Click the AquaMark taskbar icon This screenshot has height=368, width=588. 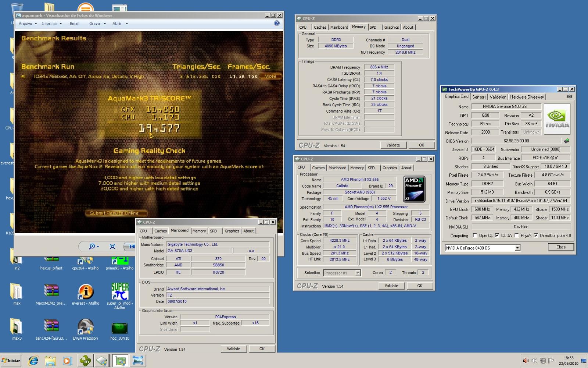click(x=85, y=361)
